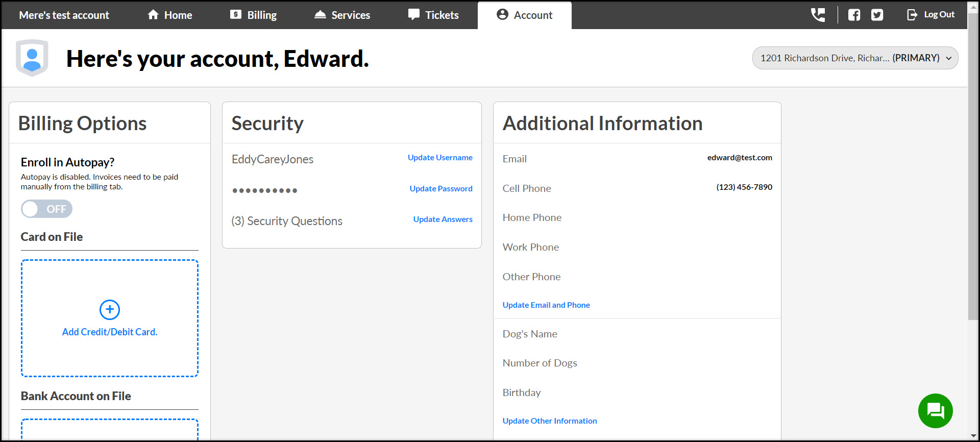Screen dimensions: 980x442
Task: Click the phone contact icon in top bar
Action: click(818, 15)
